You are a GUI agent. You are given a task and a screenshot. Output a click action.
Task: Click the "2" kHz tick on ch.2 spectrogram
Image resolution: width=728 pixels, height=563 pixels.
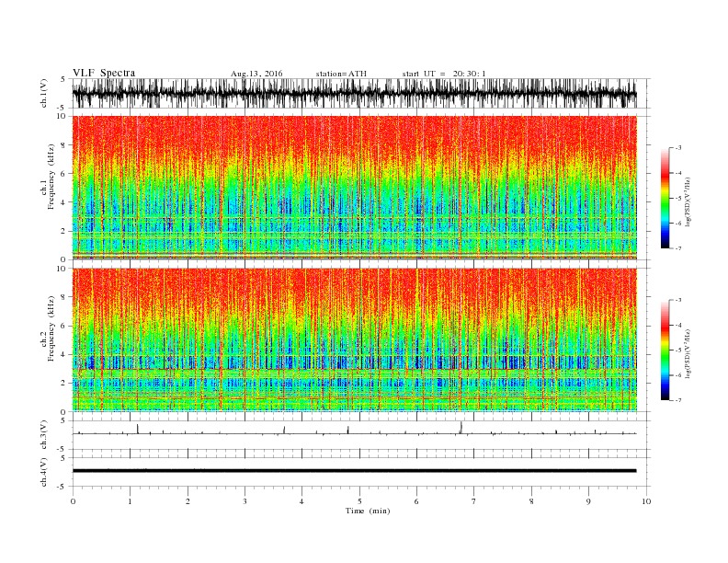click(63, 383)
